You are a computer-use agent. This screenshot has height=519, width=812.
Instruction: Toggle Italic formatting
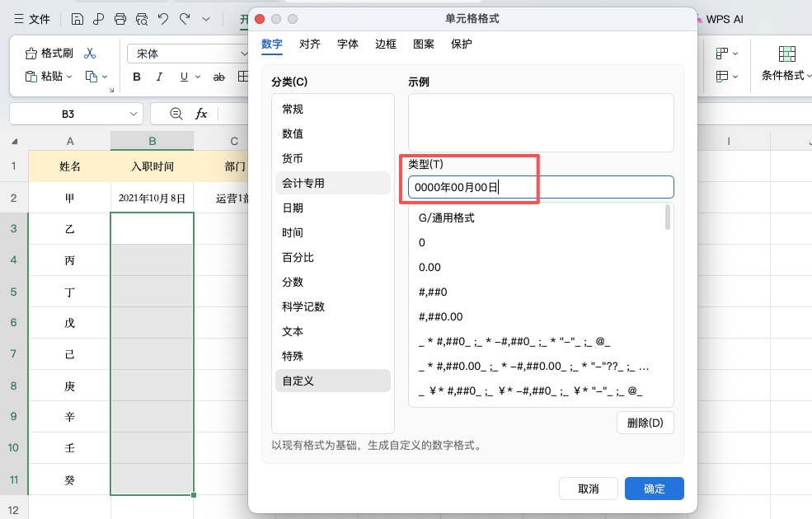159,77
